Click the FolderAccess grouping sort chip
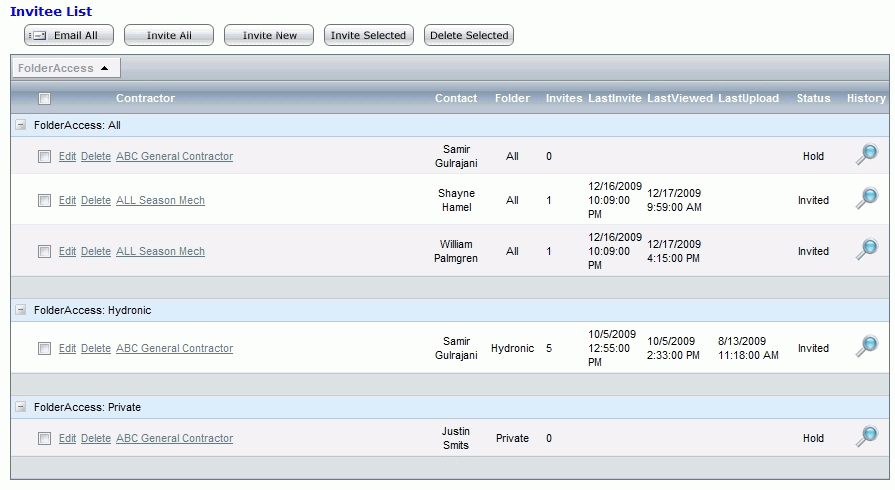This screenshot has width=895, height=490. [x=65, y=68]
